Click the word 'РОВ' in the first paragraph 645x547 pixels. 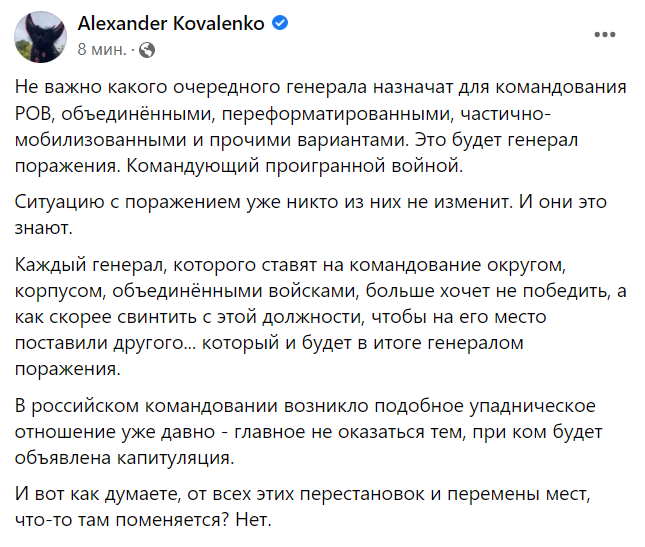[x=32, y=114]
